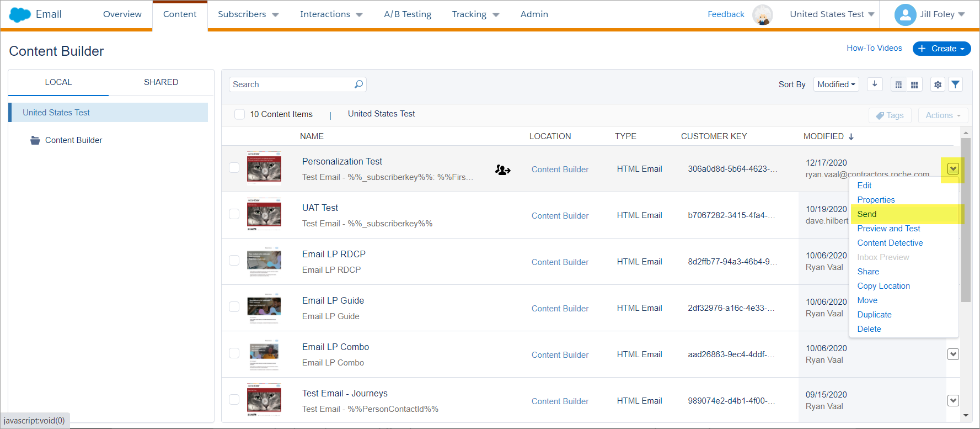Click Jill Foley user avatar
This screenshot has height=429, width=980.
click(905, 15)
